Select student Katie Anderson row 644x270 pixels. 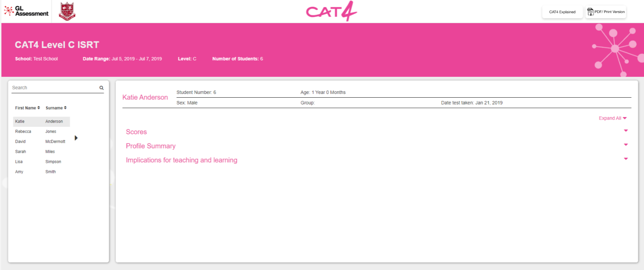click(41, 122)
